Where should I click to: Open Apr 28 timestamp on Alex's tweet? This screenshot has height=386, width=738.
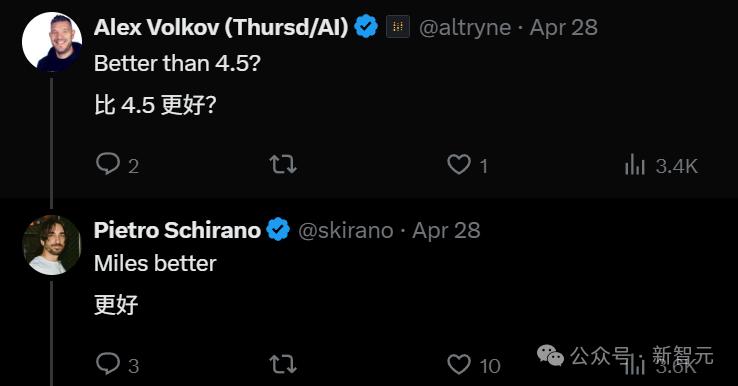563,28
